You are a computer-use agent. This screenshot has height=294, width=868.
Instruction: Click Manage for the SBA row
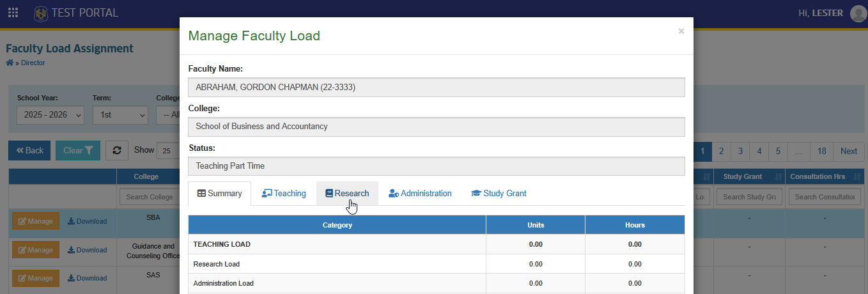tap(36, 221)
